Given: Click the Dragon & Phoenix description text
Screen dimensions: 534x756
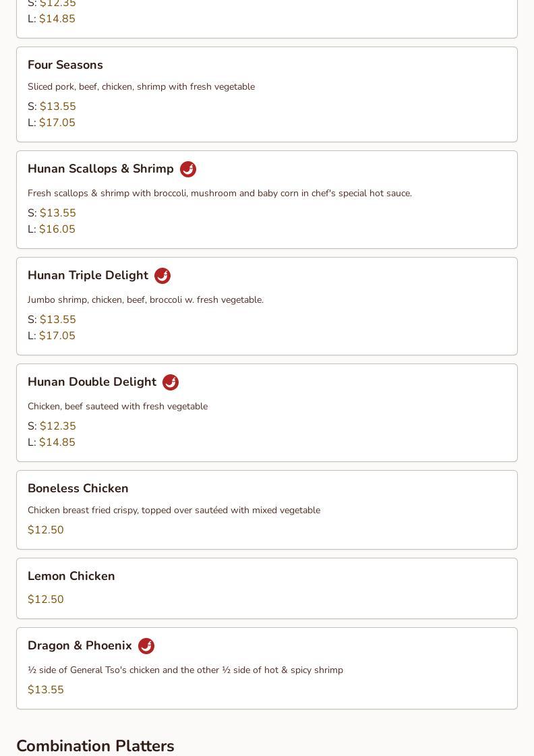Looking at the screenshot, I should [x=185, y=670].
